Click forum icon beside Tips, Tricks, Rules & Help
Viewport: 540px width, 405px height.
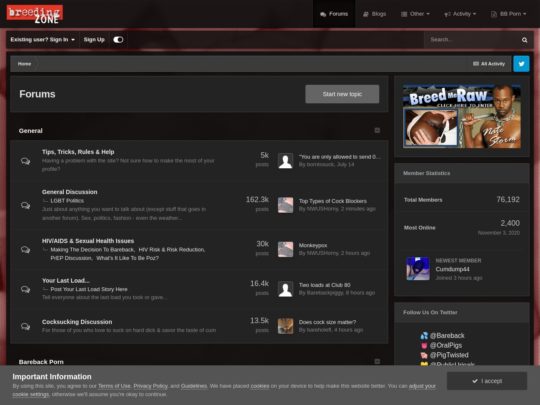[25, 161]
